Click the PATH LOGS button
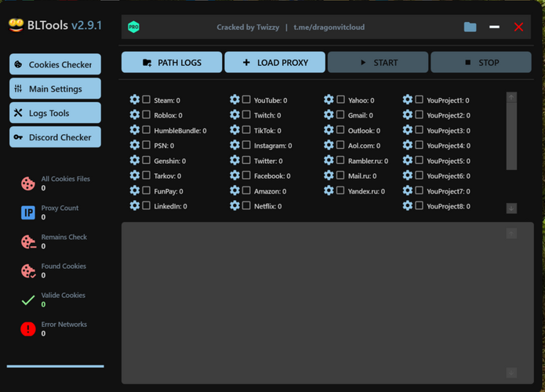The height and width of the screenshot is (392, 545). pyautogui.click(x=172, y=63)
